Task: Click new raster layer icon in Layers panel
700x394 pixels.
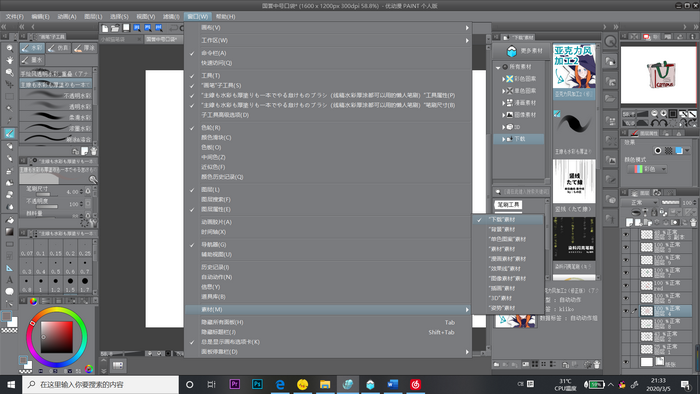Action: [x=629, y=222]
